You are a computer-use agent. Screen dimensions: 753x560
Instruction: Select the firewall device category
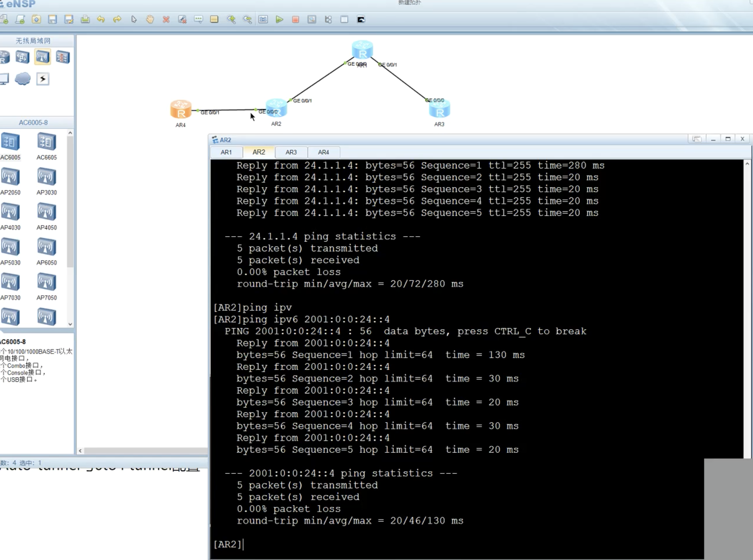(x=63, y=57)
